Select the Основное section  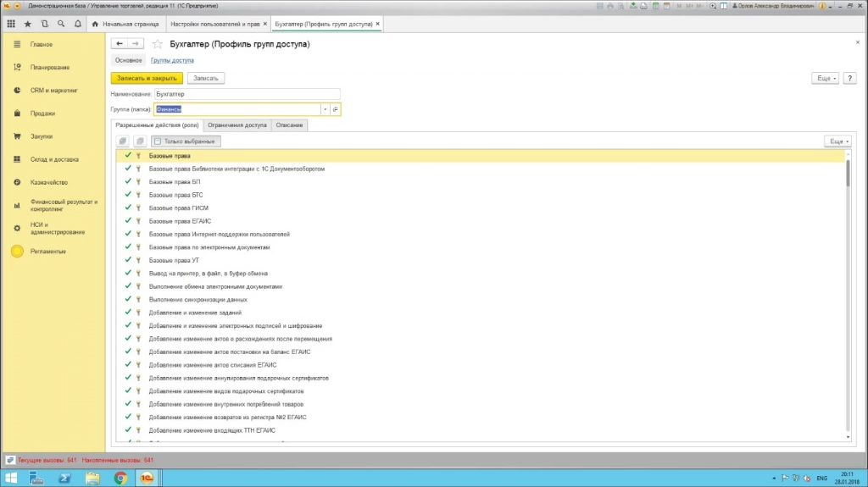[x=129, y=60]
